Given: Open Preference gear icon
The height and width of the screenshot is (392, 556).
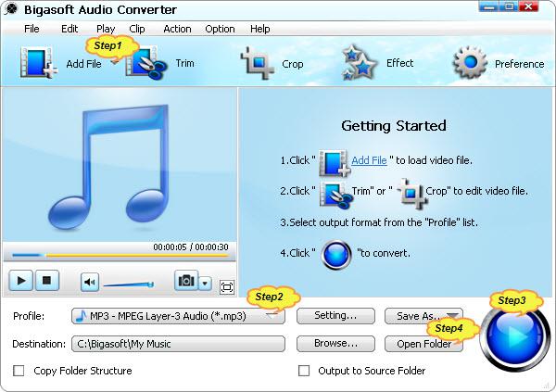Looking at the screenshot, I should click(x=470, y=62).
